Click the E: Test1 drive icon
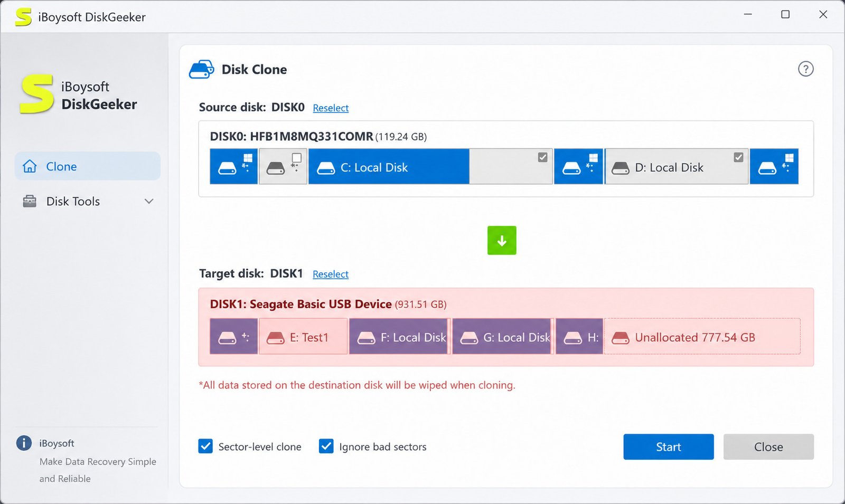Viewport: 845px width, 504px height. pos(276,338)
